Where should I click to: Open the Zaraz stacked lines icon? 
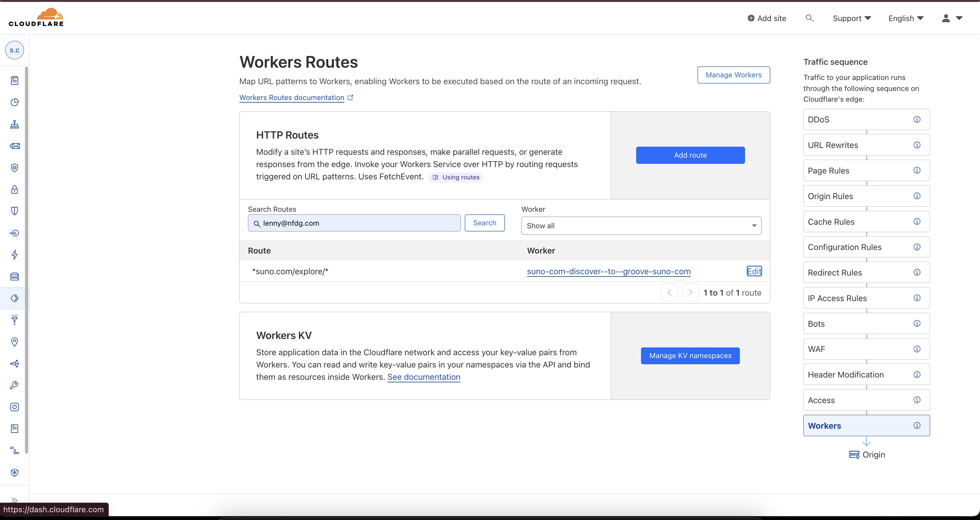(15, 450)
